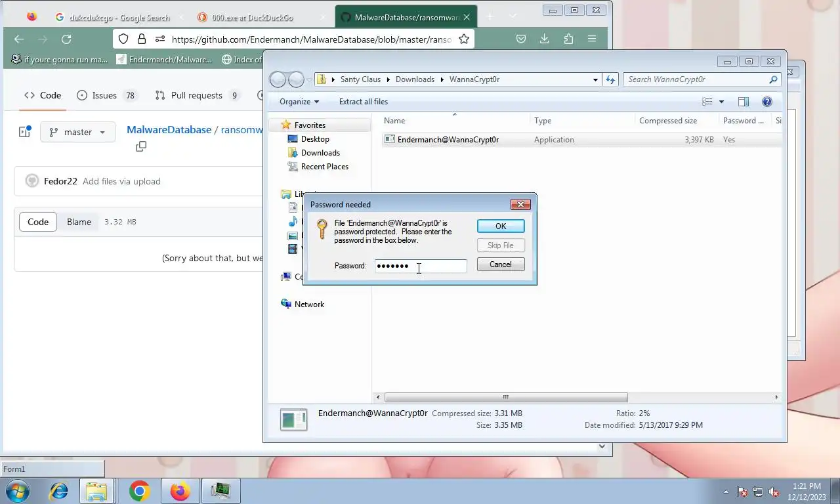This screenshot has width=840, height=504.
Task: Open Favorites in navigation pane
Action: coord(309,125)
